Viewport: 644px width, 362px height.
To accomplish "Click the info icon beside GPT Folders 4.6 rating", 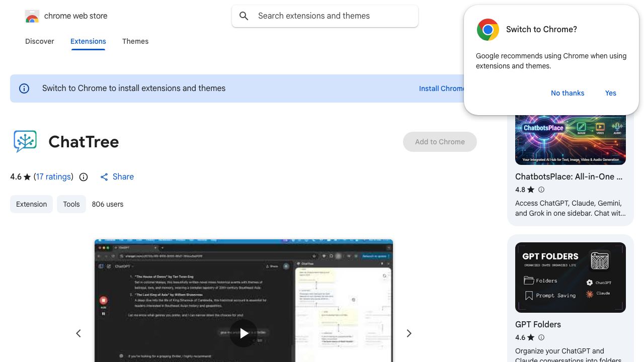I will coord(541,337).
